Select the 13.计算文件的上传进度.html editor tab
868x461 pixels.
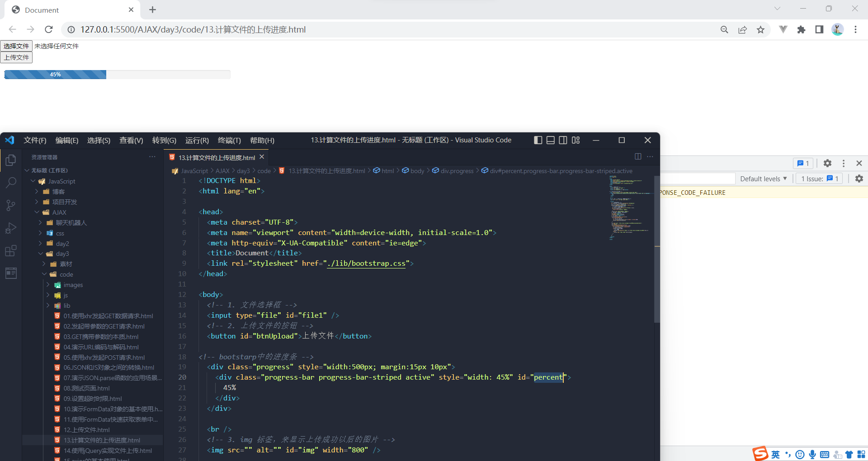click(x=215, y=157)
